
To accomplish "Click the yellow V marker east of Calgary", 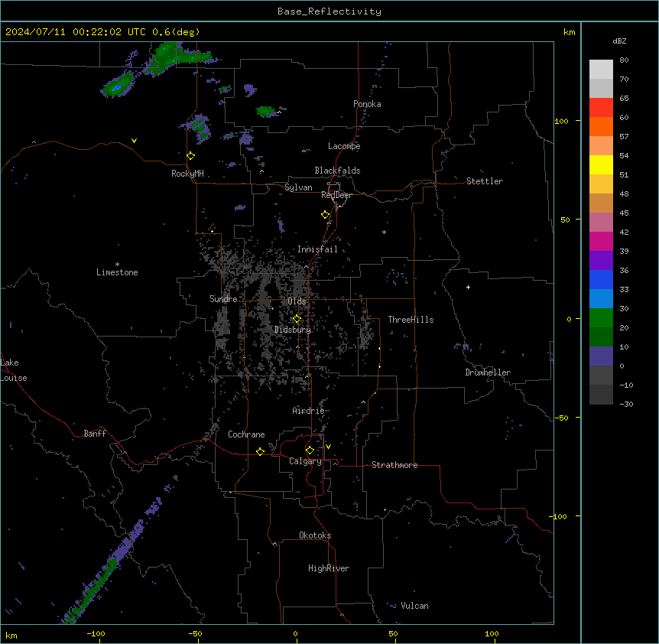I will (x=328, y=447).
